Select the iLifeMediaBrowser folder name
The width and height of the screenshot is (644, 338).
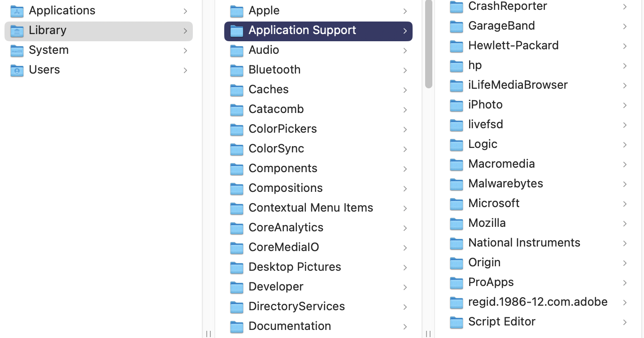(518, 85)
